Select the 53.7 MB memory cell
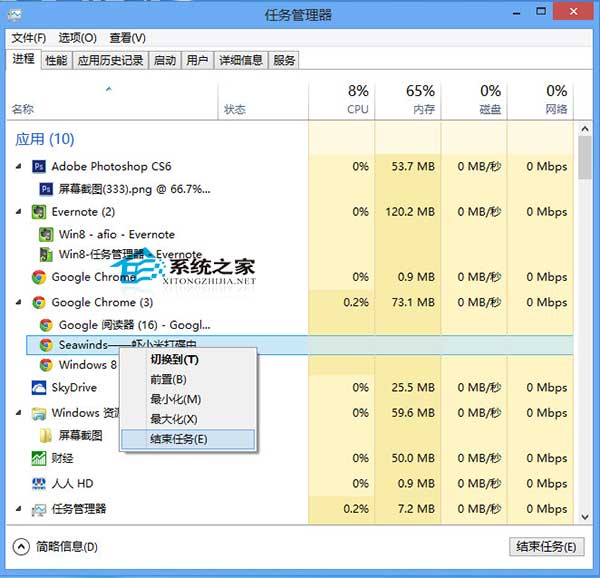This screenshot has height=578, width=600. pos(413,167)
